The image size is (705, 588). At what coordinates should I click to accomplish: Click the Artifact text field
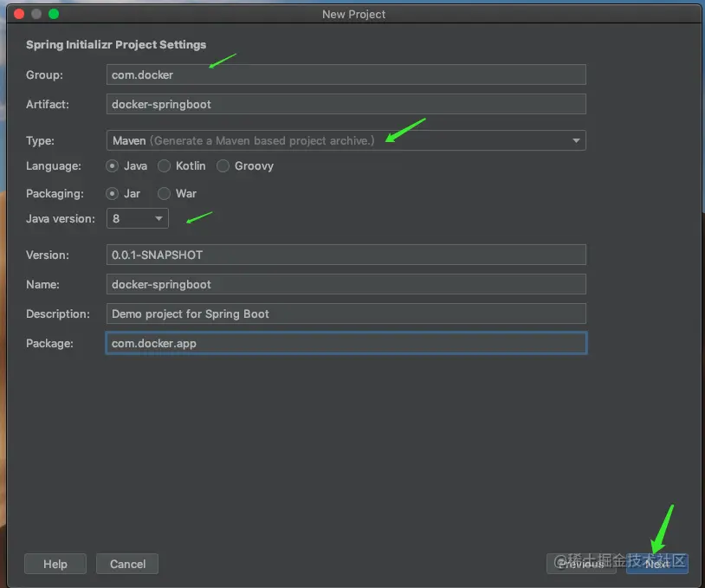346,104
